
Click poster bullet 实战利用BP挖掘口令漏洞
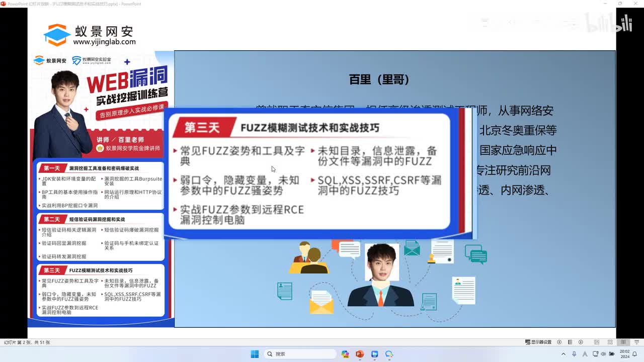(x=69, y=205)
